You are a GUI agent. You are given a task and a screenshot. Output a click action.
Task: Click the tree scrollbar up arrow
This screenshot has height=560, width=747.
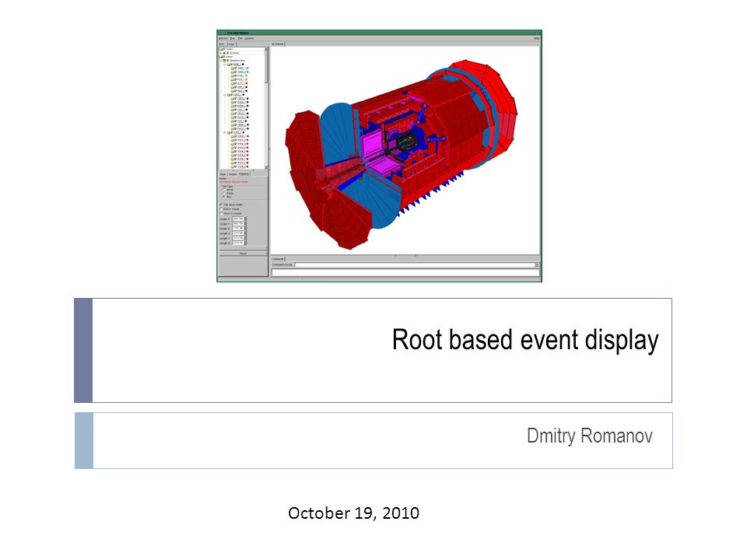click(266, 49)
